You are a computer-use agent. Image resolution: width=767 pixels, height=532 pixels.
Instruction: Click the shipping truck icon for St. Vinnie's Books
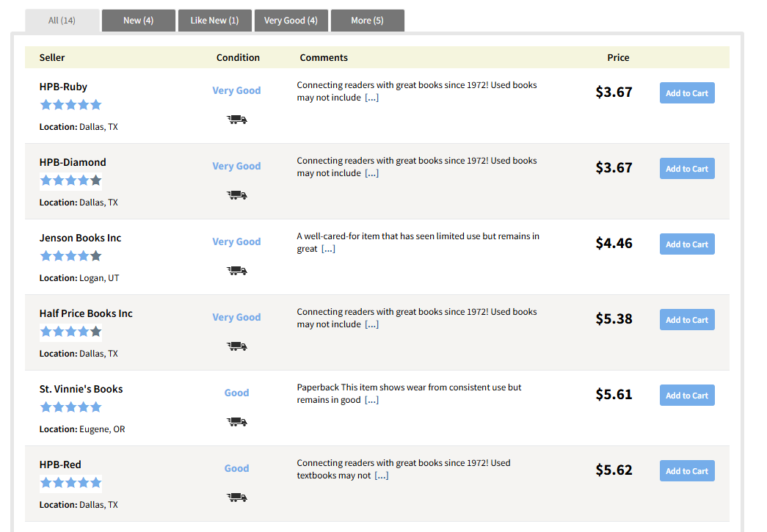[x=237, y=421]
